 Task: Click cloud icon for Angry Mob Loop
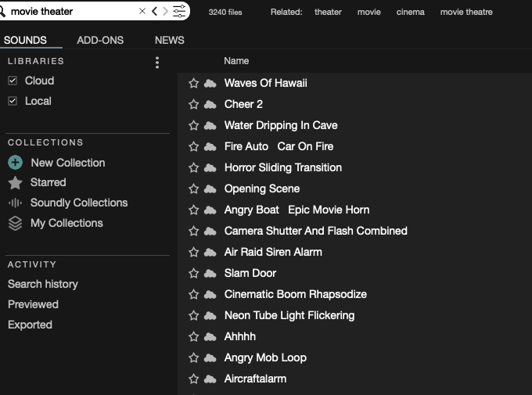(210, 357)
